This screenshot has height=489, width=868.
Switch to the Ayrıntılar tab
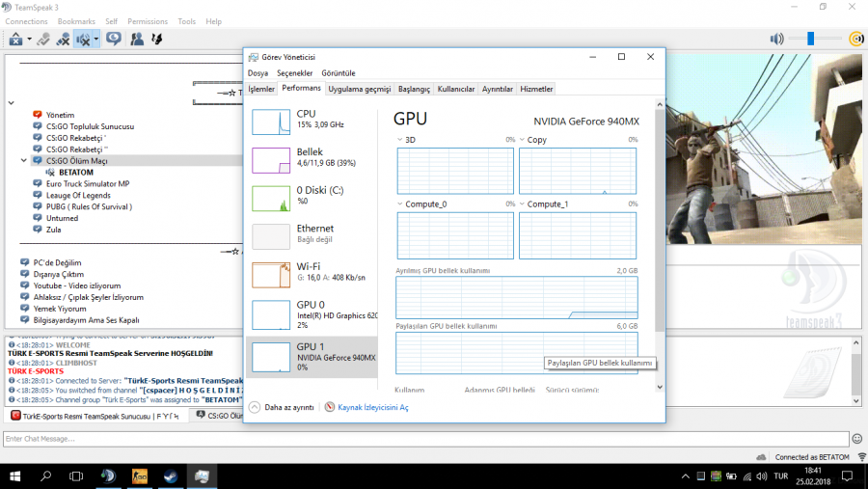click(x=497, y=89)
